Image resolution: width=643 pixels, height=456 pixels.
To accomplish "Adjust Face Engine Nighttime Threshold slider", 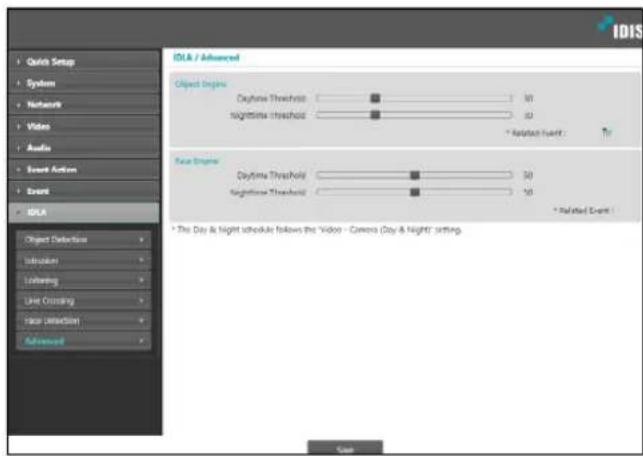I will tap(415, 192).
